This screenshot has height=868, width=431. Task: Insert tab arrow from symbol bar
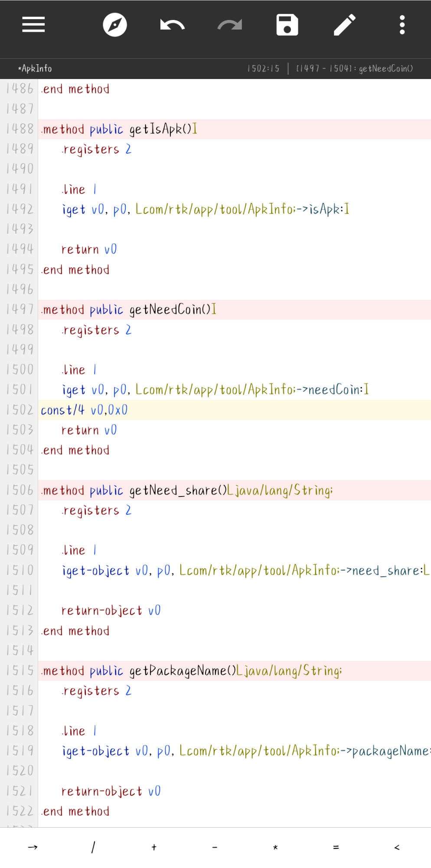point(33,847)
